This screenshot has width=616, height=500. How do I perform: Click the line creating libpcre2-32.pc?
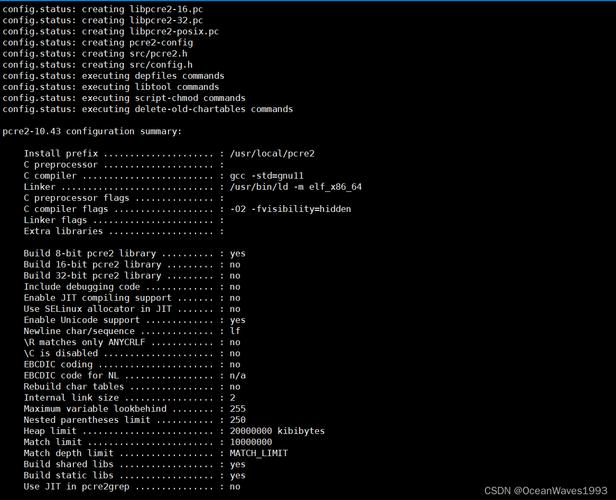click(x=103, y=20)
